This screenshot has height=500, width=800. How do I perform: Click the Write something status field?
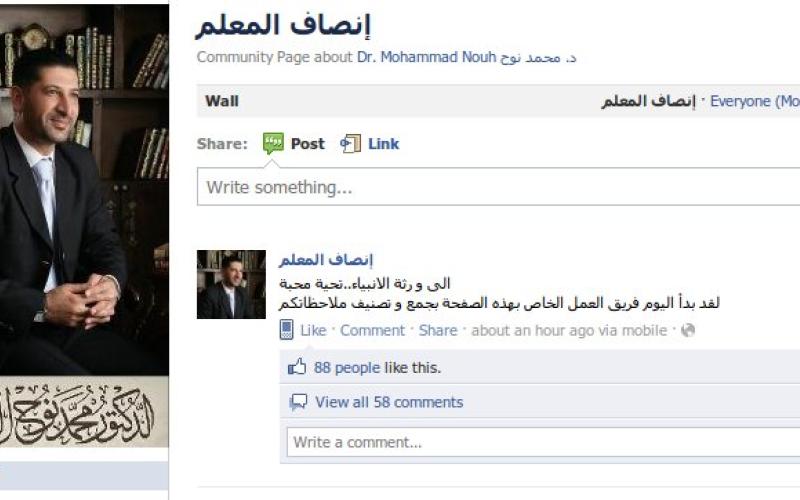[498, 187]
